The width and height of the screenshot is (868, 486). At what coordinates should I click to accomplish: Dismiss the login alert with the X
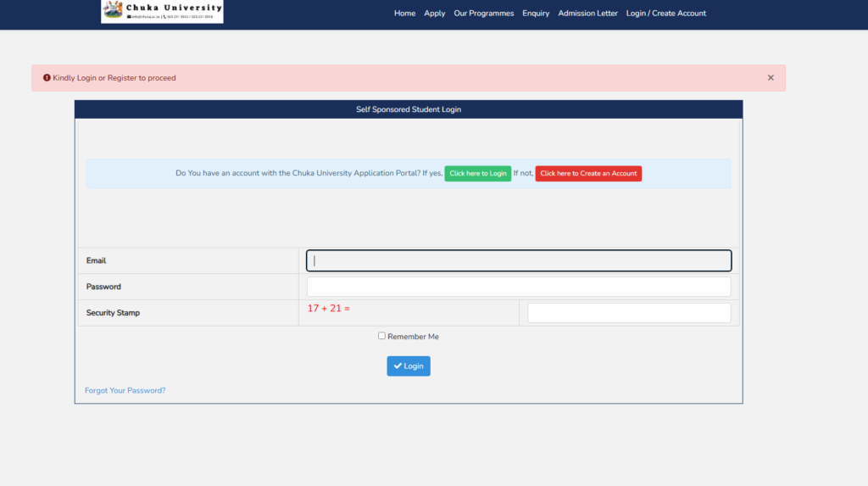(x=771, y=78)
